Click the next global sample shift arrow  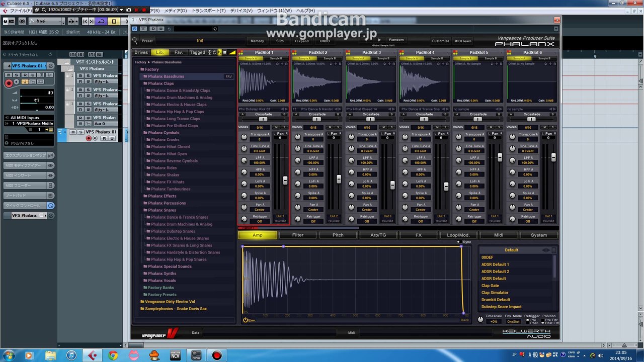click(379, 39)
